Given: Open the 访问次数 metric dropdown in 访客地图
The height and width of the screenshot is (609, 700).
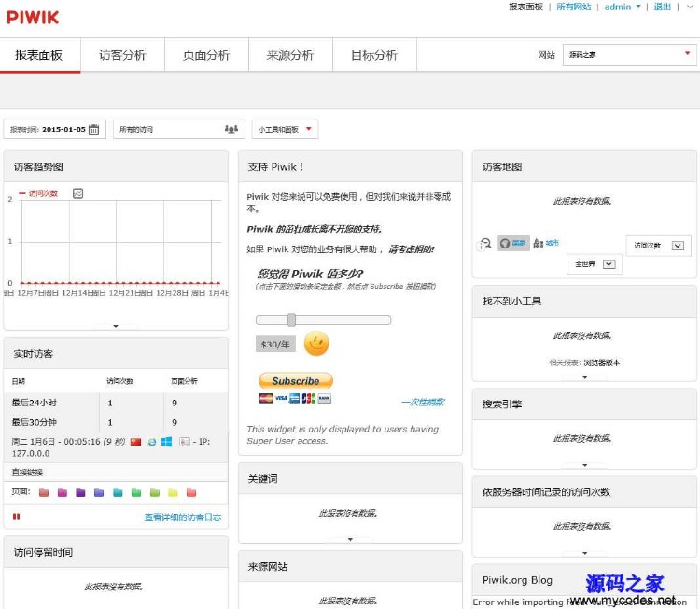Looking at the screenshot, I should [x=659, y=246].
